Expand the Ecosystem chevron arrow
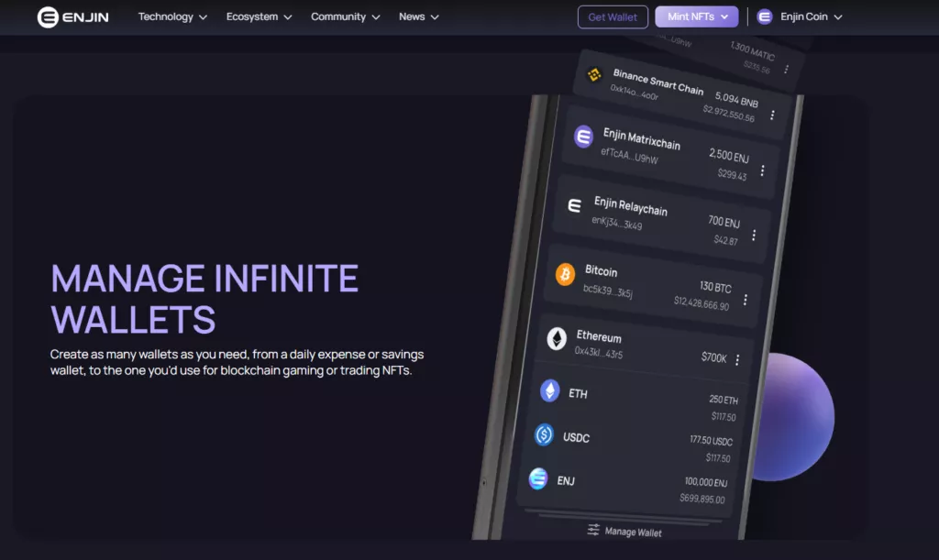939x560 pixels. pos(287,17)
